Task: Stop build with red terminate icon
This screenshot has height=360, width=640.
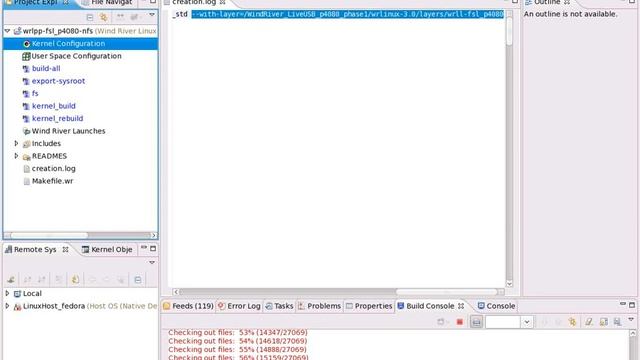Action: [460, 322]
